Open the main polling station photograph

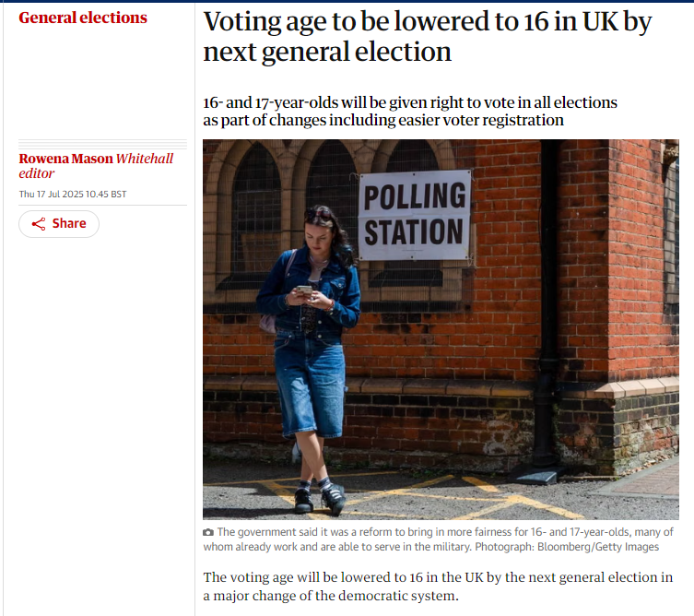441,329
